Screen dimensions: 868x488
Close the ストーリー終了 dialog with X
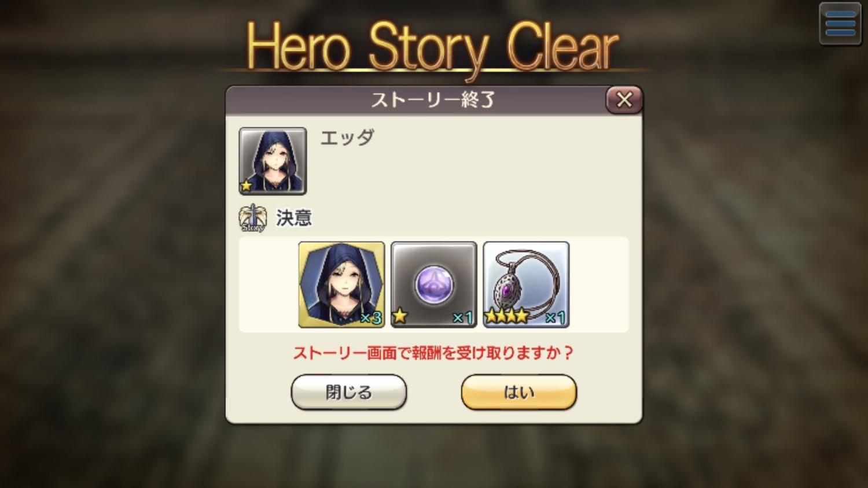tap(624, 100)
